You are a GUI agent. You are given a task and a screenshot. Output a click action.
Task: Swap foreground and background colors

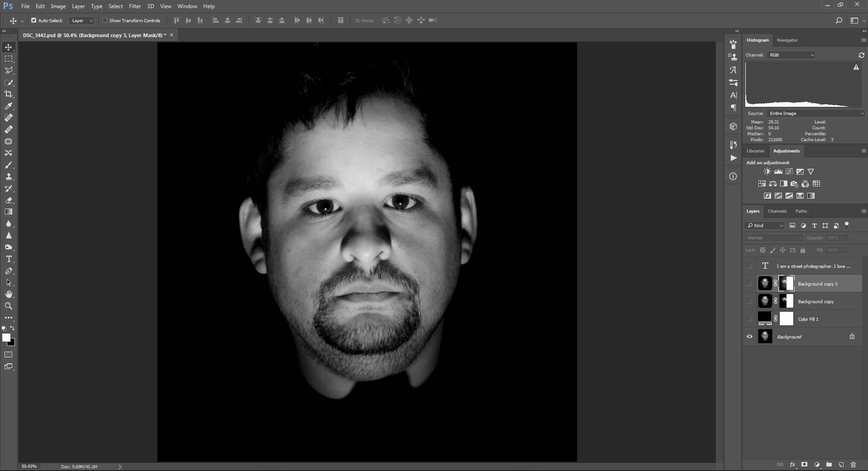[x=12, y=328]
